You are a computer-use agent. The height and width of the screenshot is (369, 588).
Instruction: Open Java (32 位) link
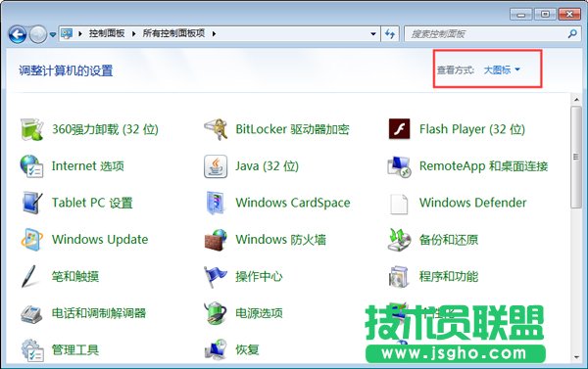click(x=267, y=166)
